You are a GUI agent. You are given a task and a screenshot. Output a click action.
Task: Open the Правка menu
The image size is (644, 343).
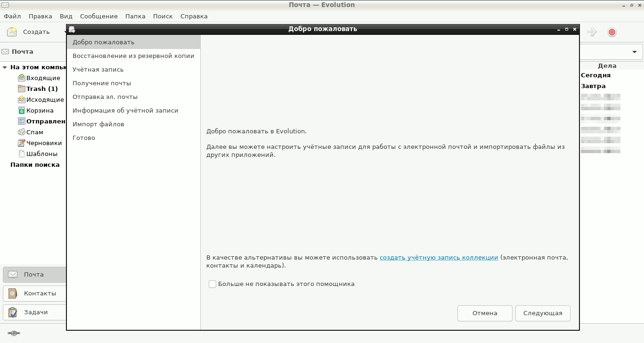coord(41,16)
